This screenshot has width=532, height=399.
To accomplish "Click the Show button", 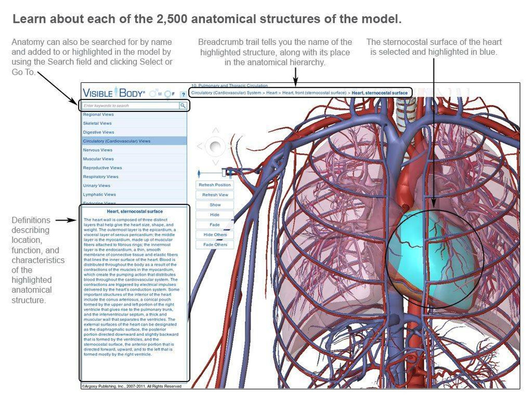I will click(x=214, y=205).
